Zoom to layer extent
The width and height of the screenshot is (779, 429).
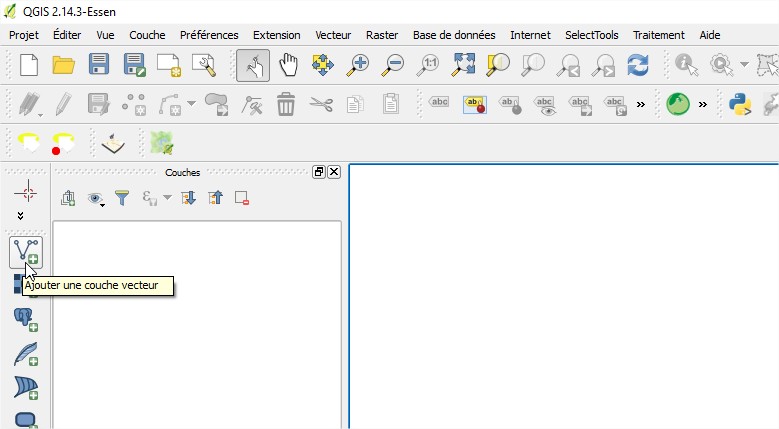[533, 65]
